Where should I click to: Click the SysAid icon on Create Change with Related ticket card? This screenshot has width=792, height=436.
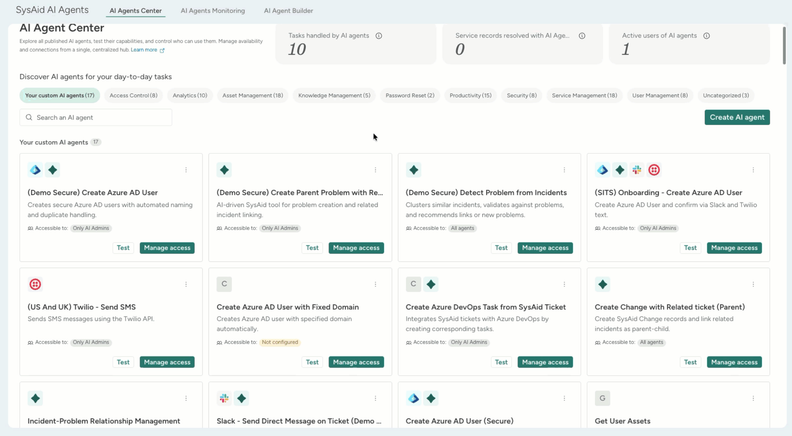click(603, 284)
